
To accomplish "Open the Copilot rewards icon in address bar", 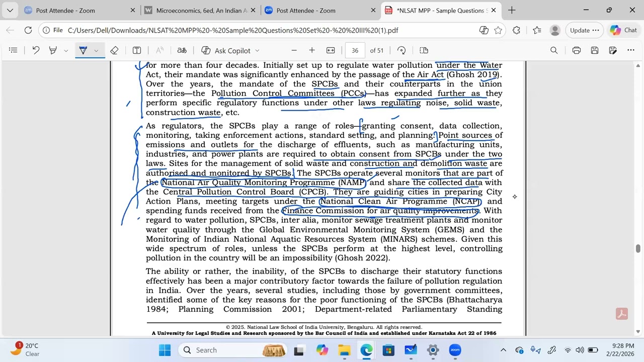I will pyautogui.click(x=484, y=30).
